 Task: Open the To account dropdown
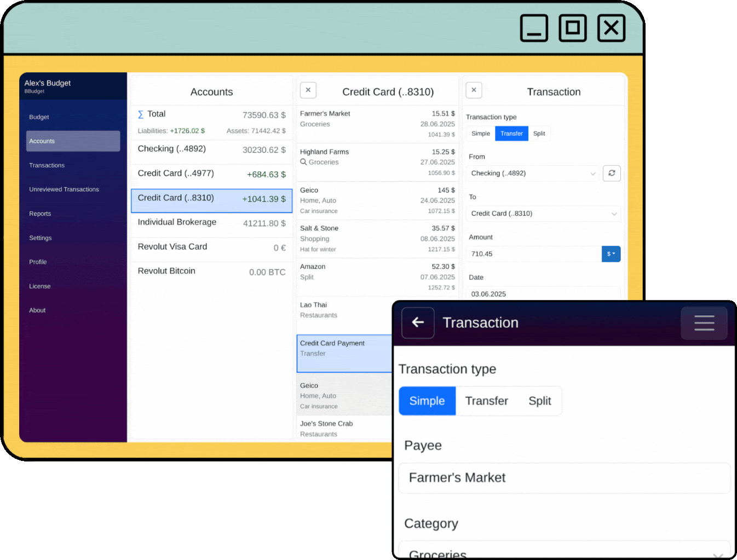[x=543, y=213]
